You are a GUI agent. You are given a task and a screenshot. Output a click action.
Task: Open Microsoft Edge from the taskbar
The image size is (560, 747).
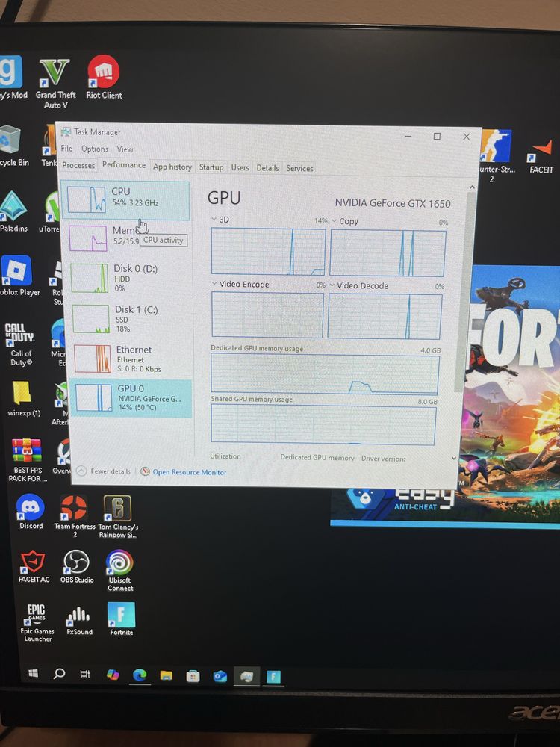coord(140,675)
